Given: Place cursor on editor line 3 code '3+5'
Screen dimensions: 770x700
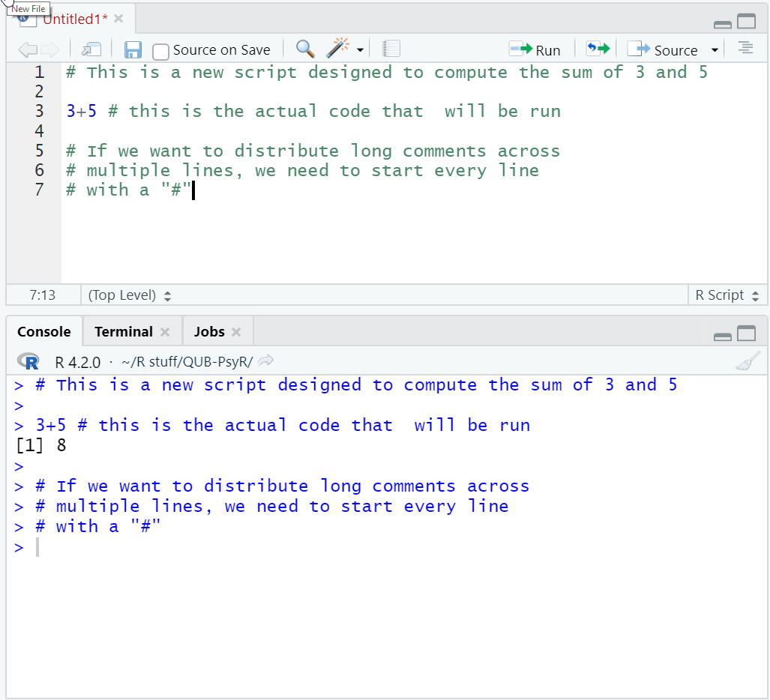Looking at the screenshot, I should [x=81, y=112].
